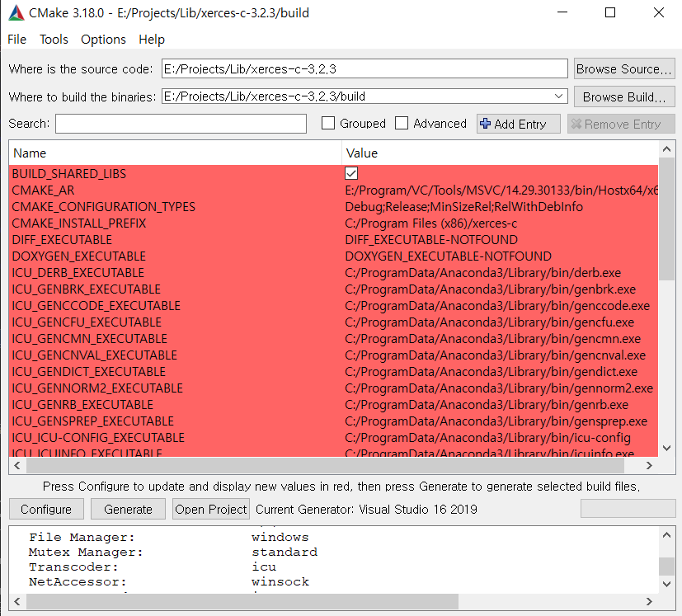This screenshot has width=682, height=616.
Task: Select ICU_GENCMN_EXECUTABLE entry
Action: coord(89,339)
